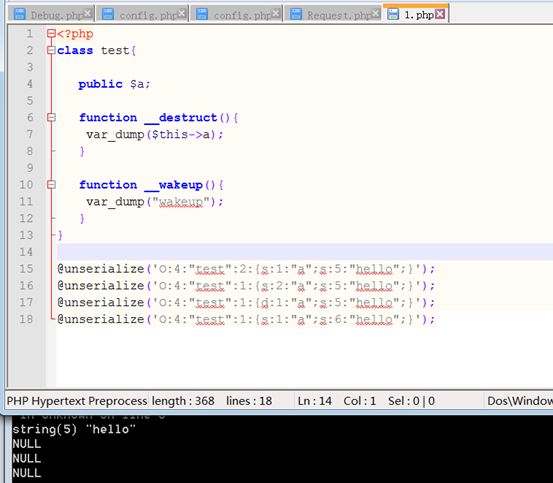Screen dimensions: 553x483
Task: Collapse the <?php block fold marker
Action: [x=51, y=33]
